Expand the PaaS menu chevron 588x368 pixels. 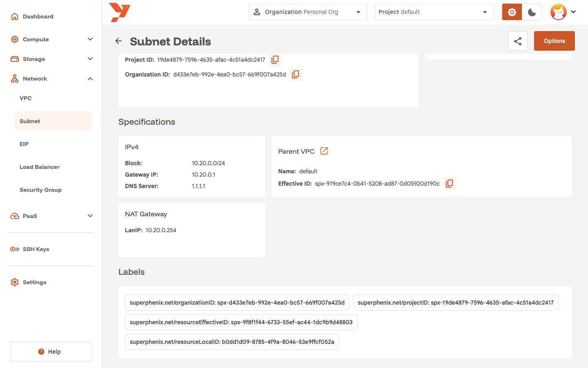coord(90,216)
